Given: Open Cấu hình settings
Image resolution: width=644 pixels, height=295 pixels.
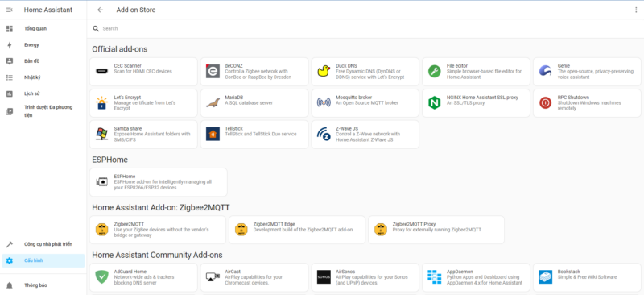Looking at the screenshot, I should coord(43,260).
